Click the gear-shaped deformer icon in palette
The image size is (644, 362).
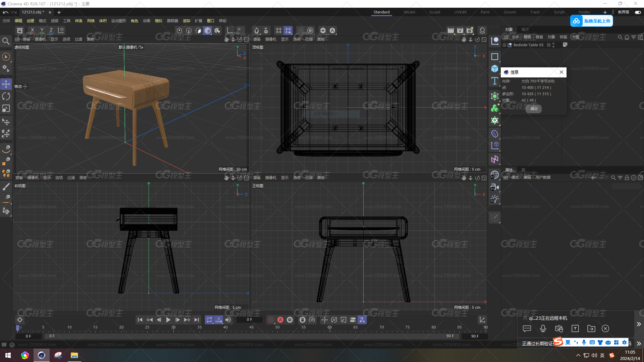(x=495, y=120)
